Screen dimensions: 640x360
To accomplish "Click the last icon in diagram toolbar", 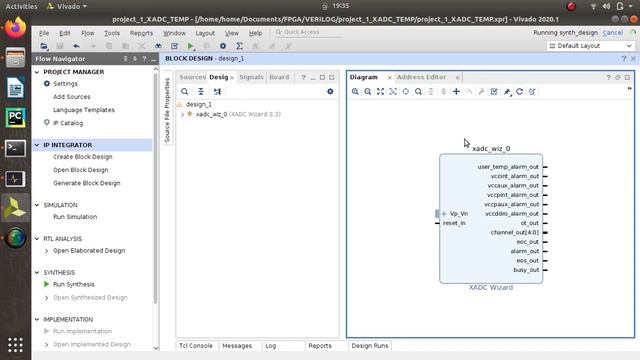I will pos(532,91).
